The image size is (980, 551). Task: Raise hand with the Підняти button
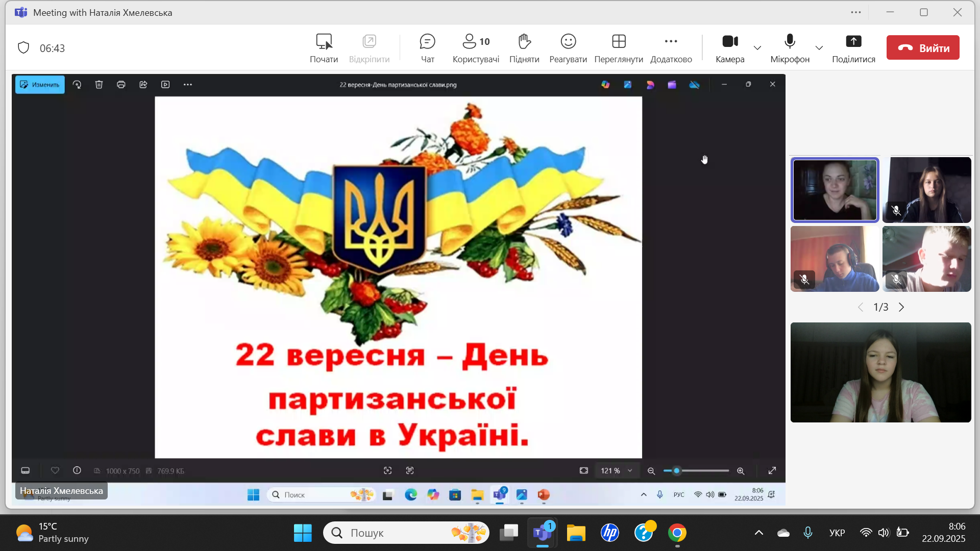coord(524,48)
